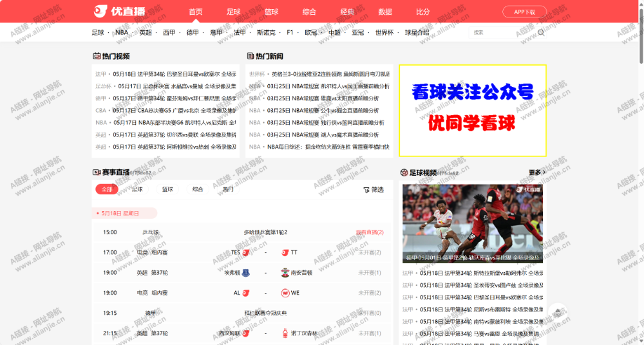Open 南特vs蒙彼利埃 video link
Image resolution: width=644 pixels, height=345 pixels.
tap(481, 322)
